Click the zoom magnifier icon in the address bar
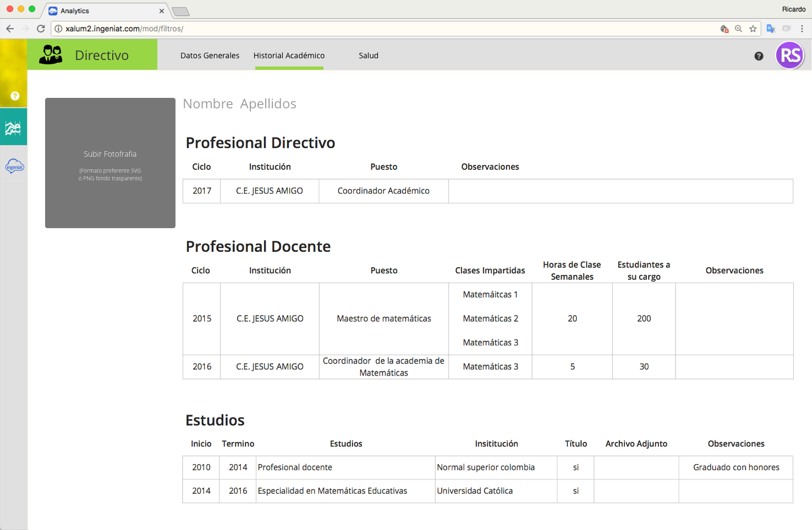The height and width of the screenshot is (530, 812). coord(738,29)
